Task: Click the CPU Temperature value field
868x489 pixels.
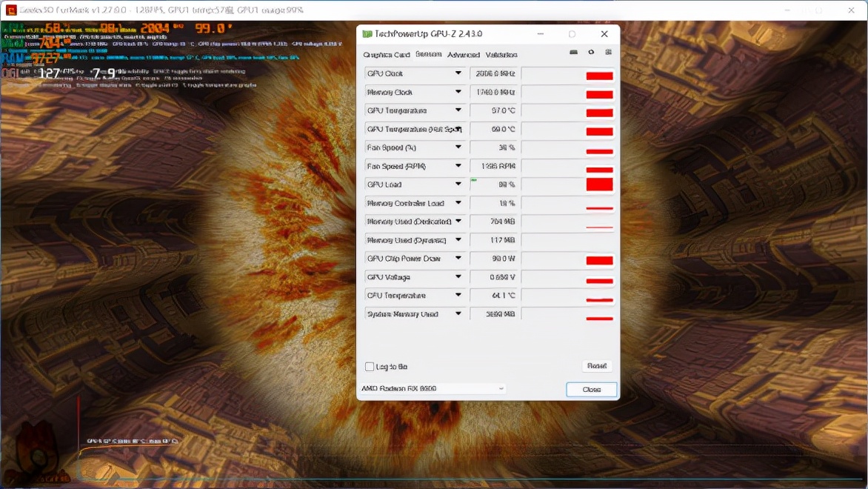Action: [494, 296]
